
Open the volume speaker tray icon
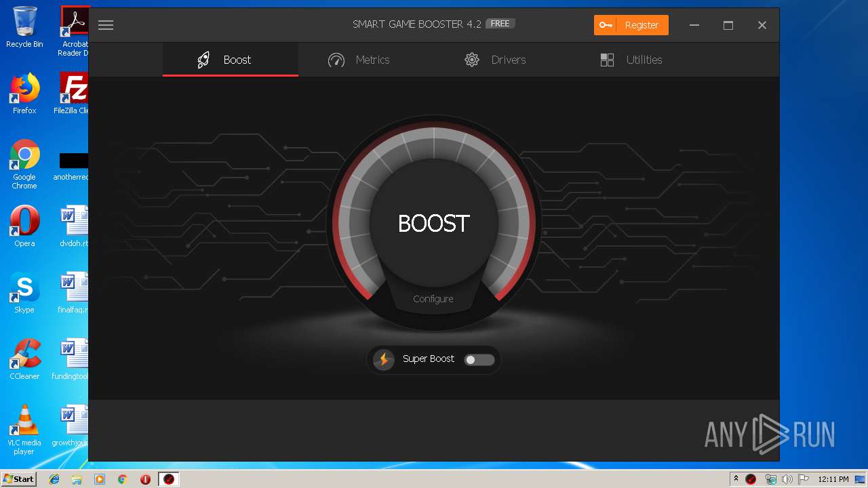(x=787, y=479)
